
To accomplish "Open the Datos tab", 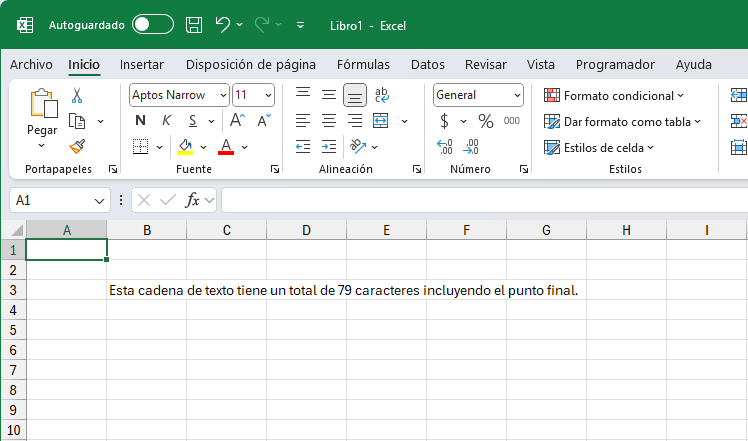I will pos(428,64).
